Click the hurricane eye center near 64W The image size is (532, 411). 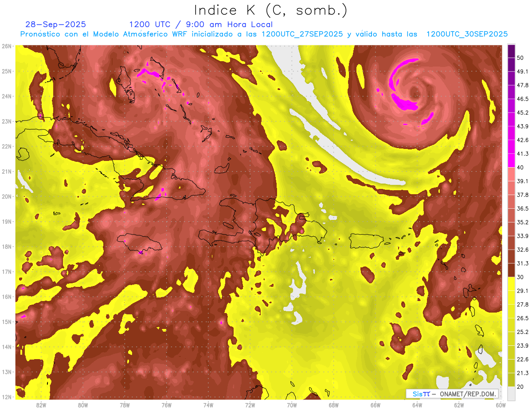[416, 93]
